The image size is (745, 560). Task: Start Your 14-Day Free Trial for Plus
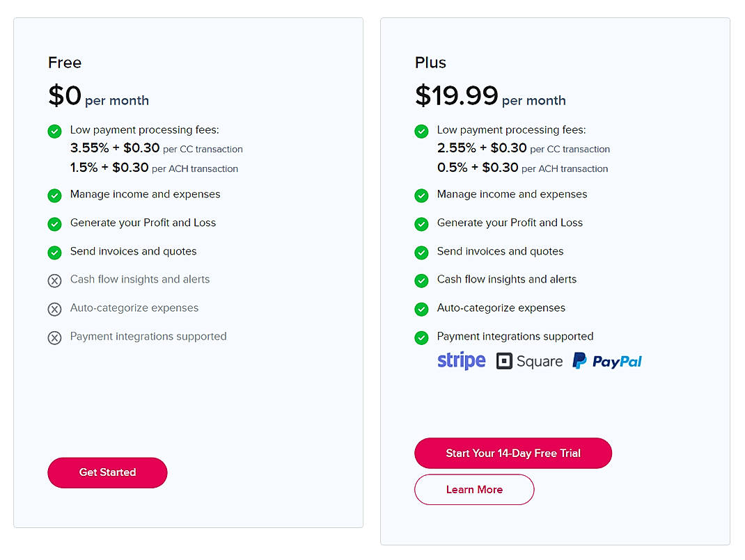pyautogui.click(x=512, y=453)
